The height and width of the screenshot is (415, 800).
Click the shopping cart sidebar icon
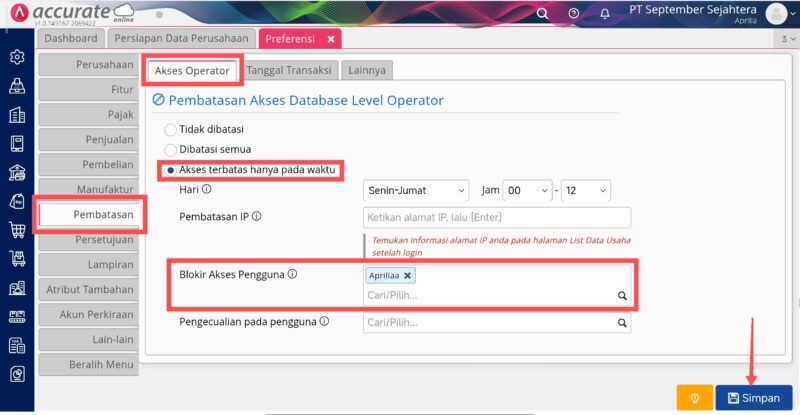[x=17, y=230]
